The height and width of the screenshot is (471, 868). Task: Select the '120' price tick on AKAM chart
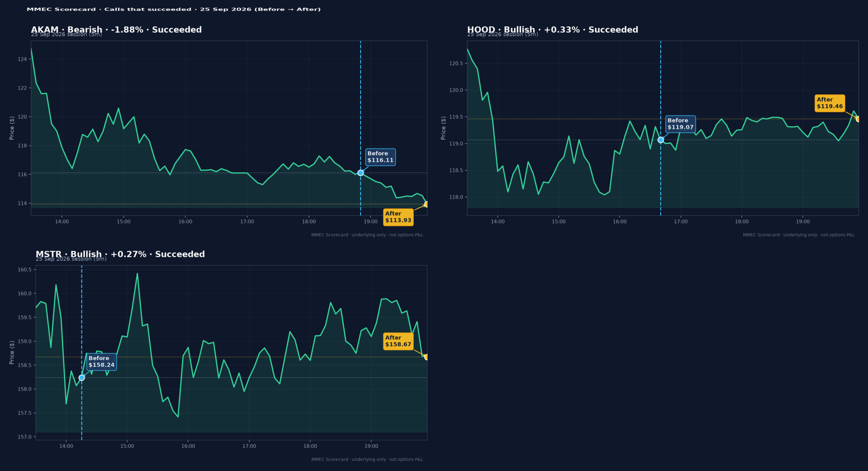[x=22, y=117]
